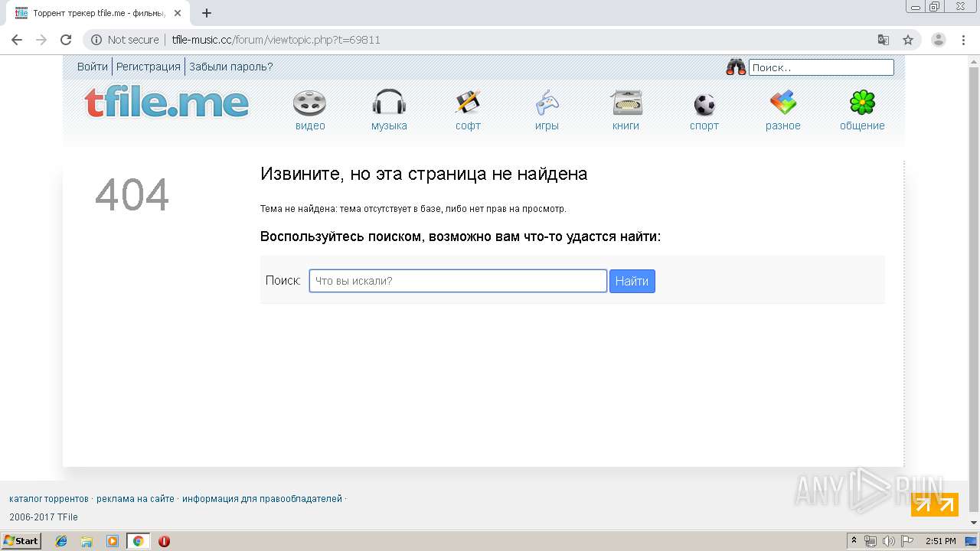Select the Торрент трекер tfile.me tab

click(x=98, y=13)
